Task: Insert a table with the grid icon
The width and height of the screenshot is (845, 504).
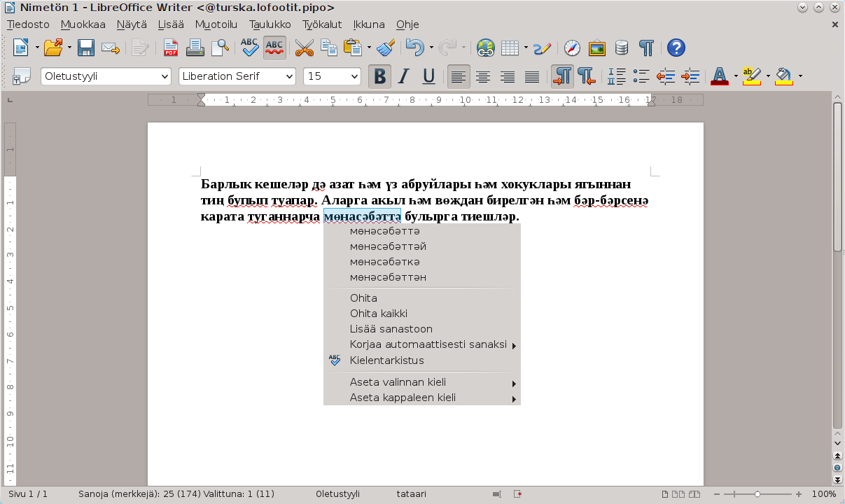Action: (x=510, y=48)
